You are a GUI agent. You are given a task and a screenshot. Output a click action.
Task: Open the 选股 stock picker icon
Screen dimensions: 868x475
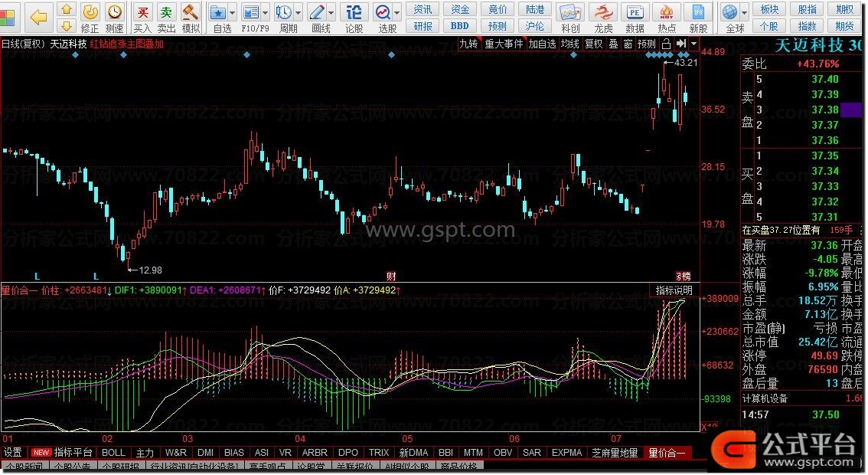coord(383,12)
